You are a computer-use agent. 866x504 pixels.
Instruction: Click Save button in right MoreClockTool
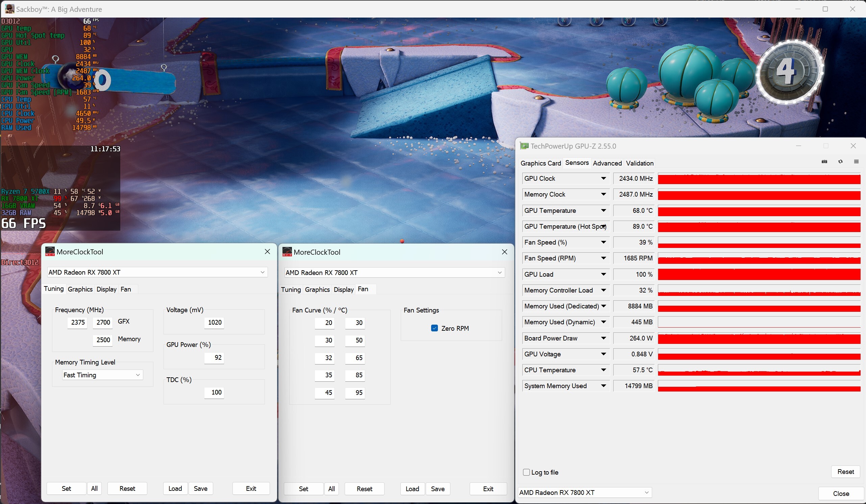[x=438, y=489]
